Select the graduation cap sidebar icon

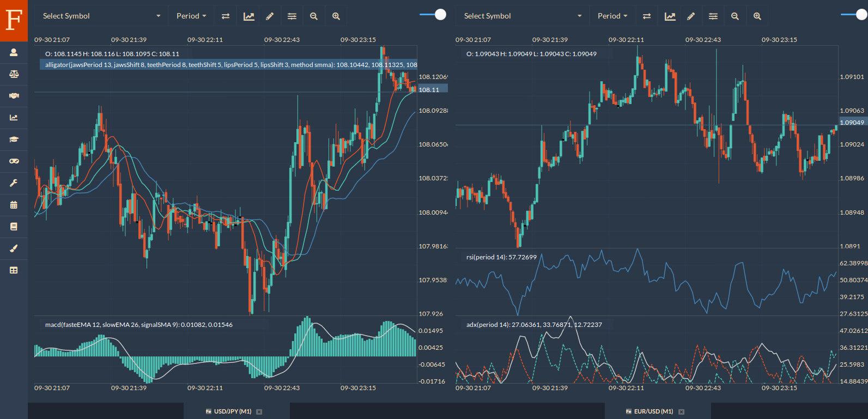(14, 139)
